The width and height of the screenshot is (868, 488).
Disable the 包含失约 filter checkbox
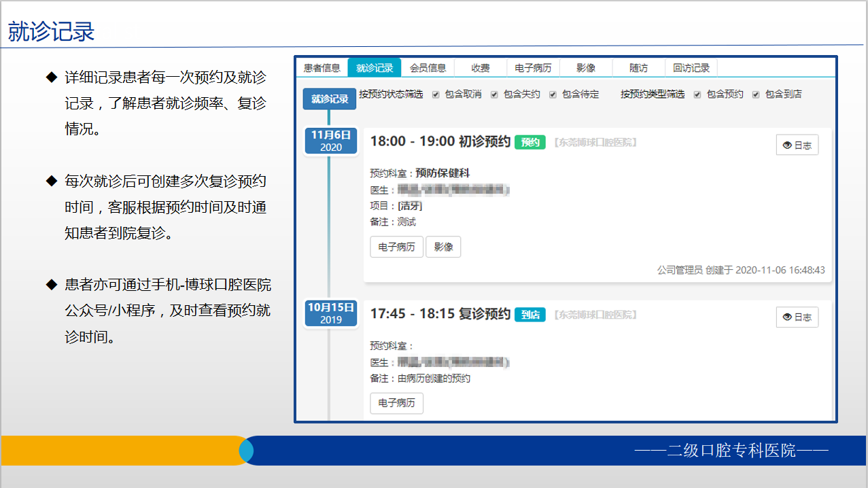pos(494,94)
